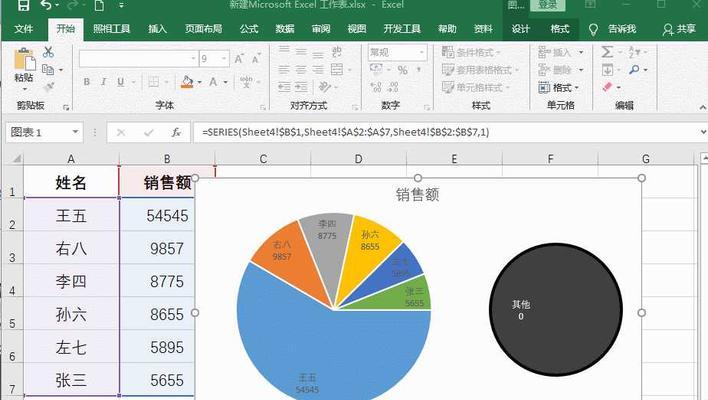Click the Decrease Indent icon
708x400 pixels.
[284, 87]
